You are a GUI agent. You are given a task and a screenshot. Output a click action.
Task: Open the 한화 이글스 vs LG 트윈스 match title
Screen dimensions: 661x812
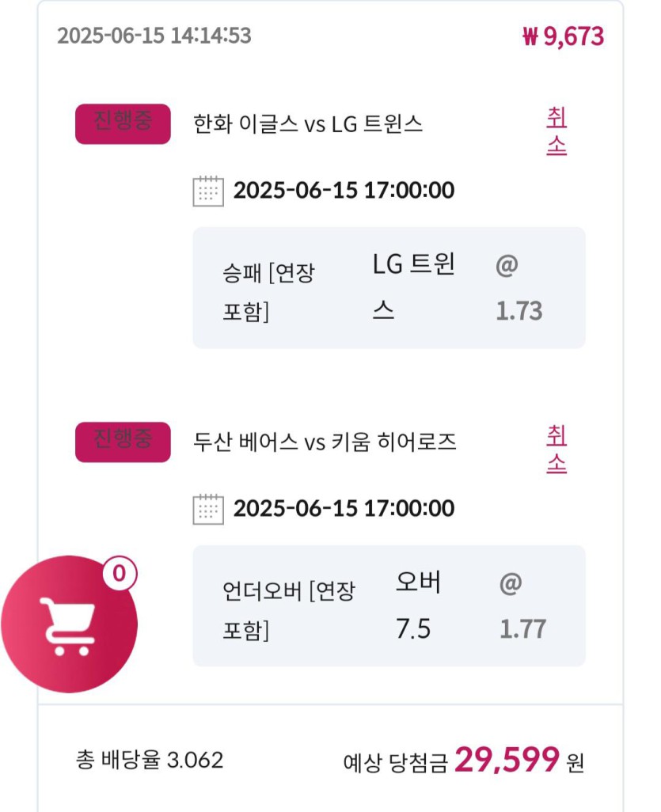(308, 124)
